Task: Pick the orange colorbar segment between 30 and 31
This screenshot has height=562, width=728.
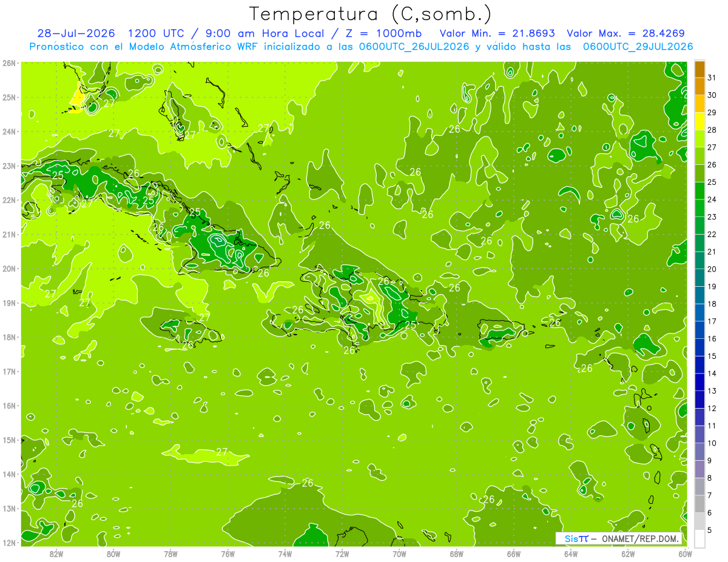Action: click(x=700, y=87)
